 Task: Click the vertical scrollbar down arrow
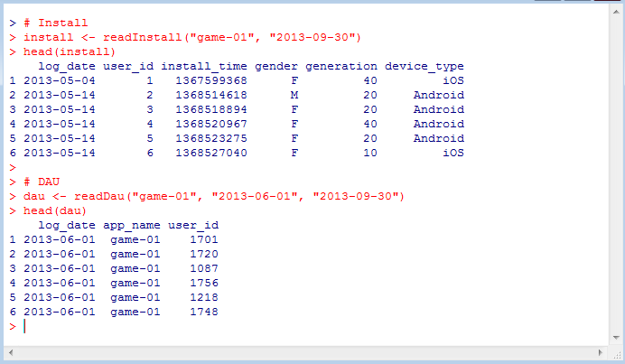[616, 338]
